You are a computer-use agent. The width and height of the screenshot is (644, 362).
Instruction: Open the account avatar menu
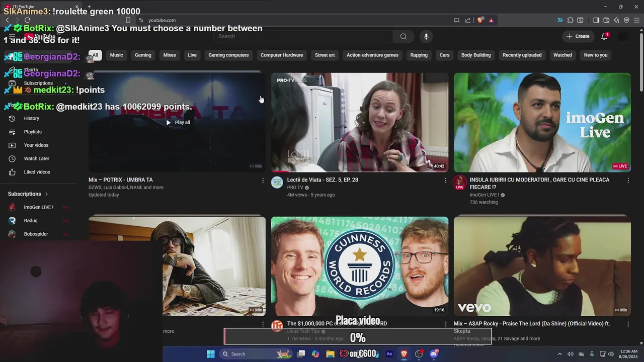623,36
